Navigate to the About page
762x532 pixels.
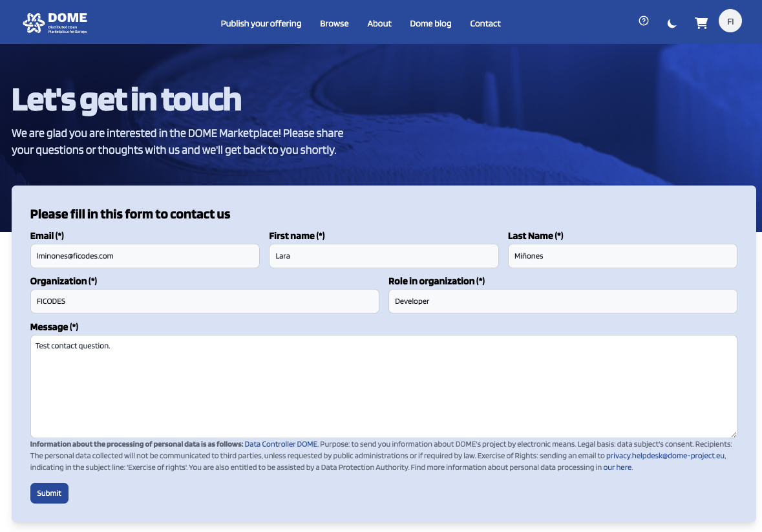[x=379, y=23]
